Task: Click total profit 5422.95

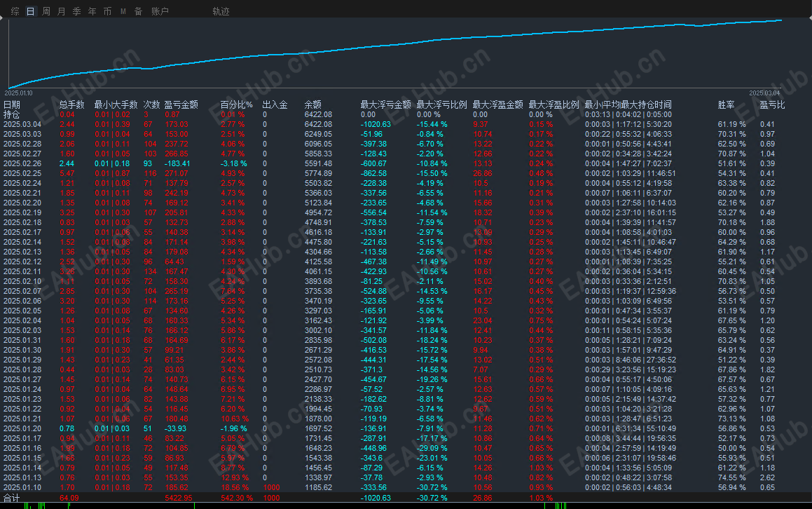Action: point(179,498)
